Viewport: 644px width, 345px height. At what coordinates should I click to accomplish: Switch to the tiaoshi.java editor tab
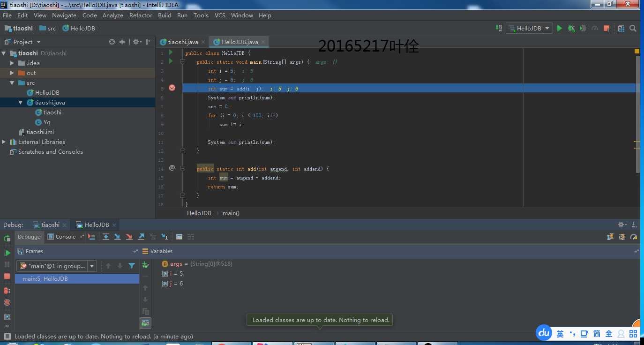[x=183, y=42]
